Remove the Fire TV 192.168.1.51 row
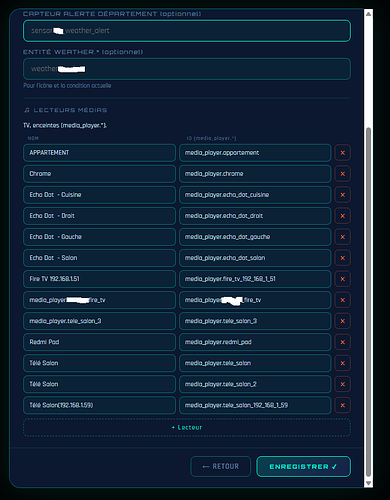 click(x=342, y=279)
